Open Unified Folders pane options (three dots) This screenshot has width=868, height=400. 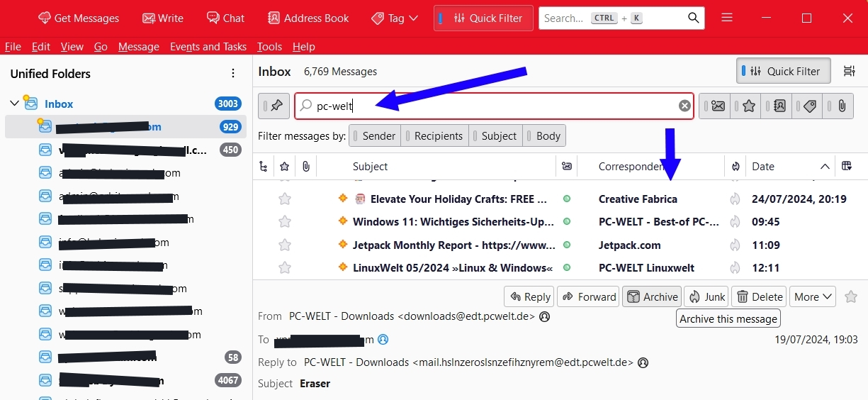point(233,74)
